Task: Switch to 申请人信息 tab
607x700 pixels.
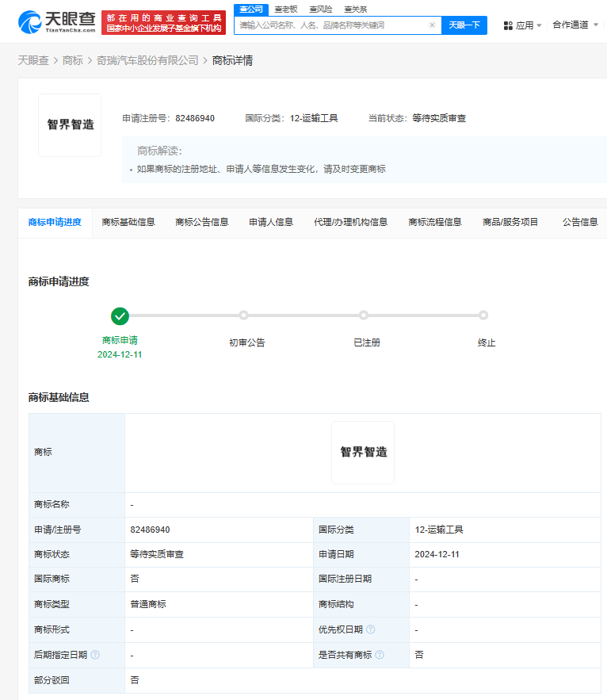Action: [271, 222]
